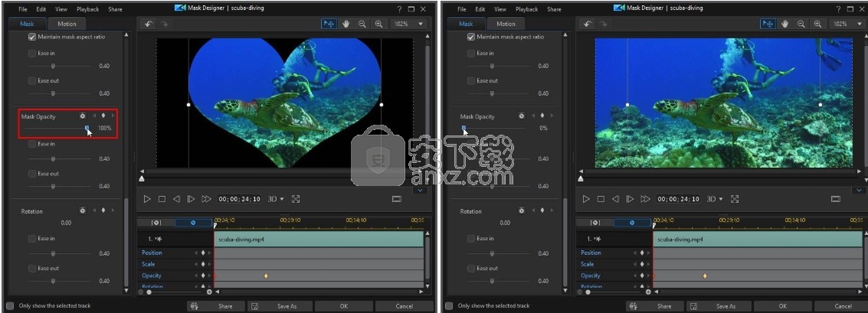Stop playback in right window

[x=601, y=199]
